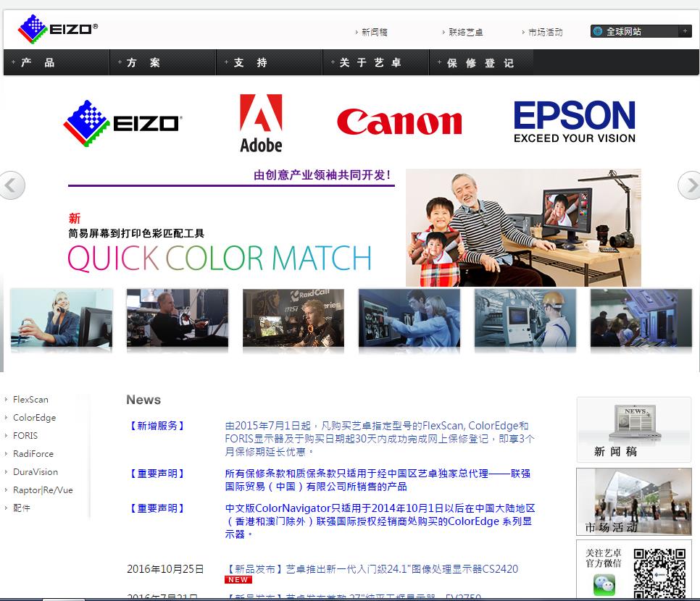Image resolution: width=700 pixels, height=601 pixels.
Task: Select the worker in hard hat thumbnail
Action: [525, 318]
